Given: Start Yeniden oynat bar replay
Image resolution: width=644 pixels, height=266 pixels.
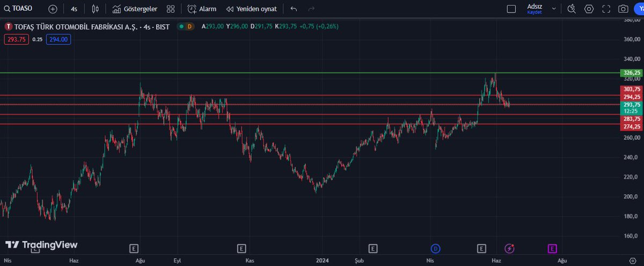Looking at the screenshot, I should [x=251, y=9].
